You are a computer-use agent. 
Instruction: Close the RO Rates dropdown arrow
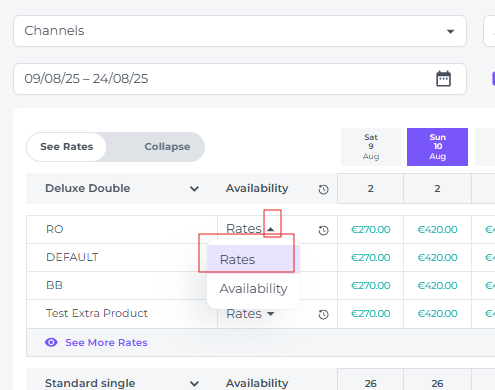[x=271, y=229]
